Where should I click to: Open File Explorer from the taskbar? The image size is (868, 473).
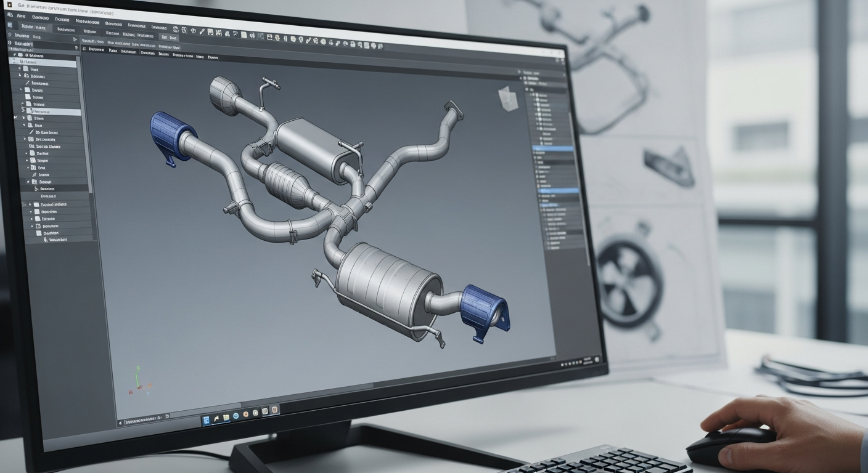[x=226, y=418]
